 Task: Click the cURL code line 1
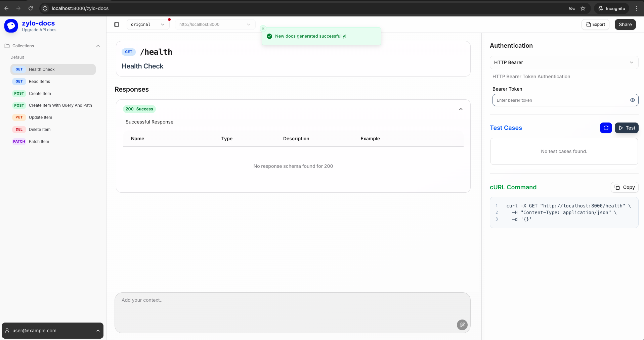click(568, 206)
